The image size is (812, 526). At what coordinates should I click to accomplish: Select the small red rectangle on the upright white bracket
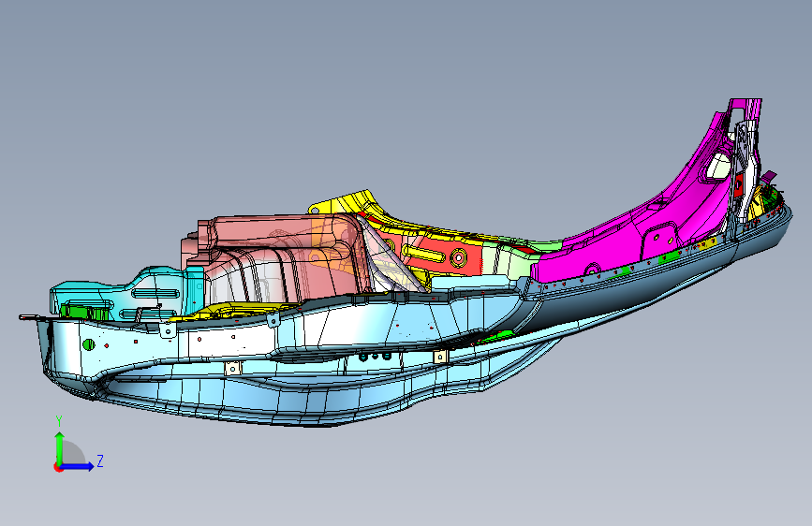(739, 184)
